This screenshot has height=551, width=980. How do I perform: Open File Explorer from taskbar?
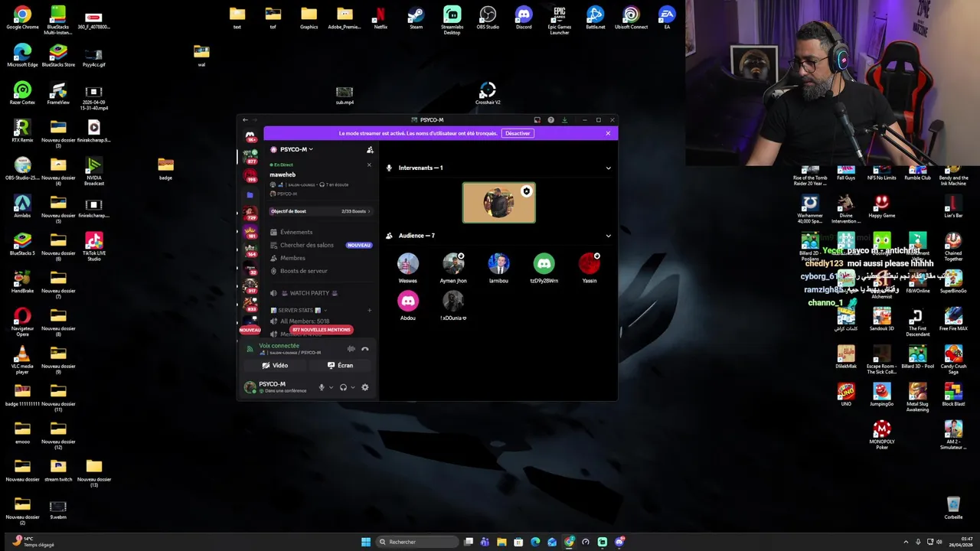point(501,542)
